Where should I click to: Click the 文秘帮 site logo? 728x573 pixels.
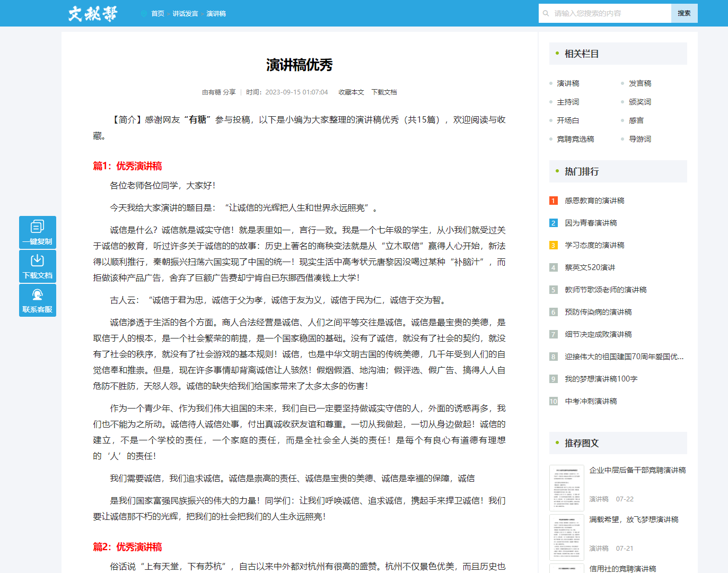click(93, 13)
